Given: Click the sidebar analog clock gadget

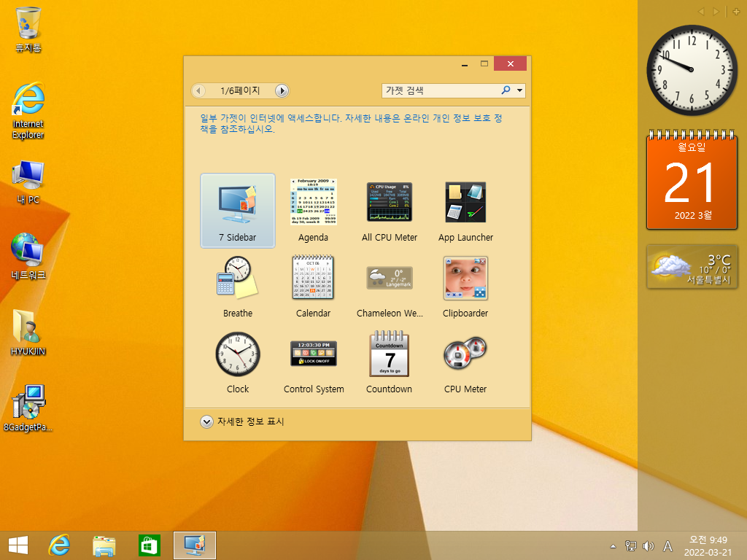Looking at the screenshot, I should click(692, 70).
